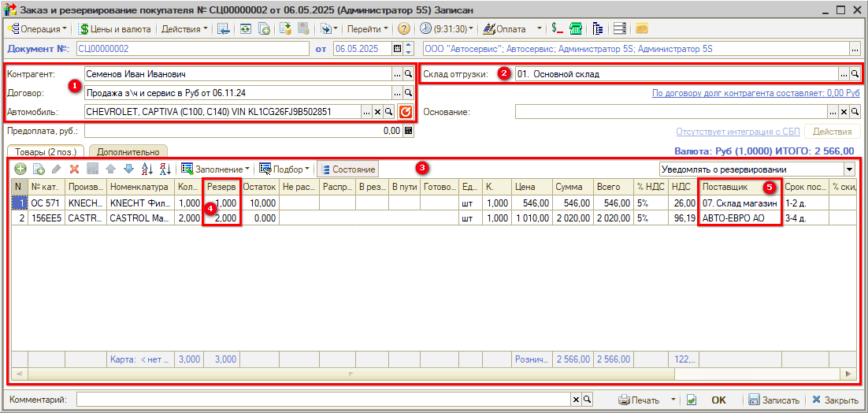Click the green add row icon

20,169
